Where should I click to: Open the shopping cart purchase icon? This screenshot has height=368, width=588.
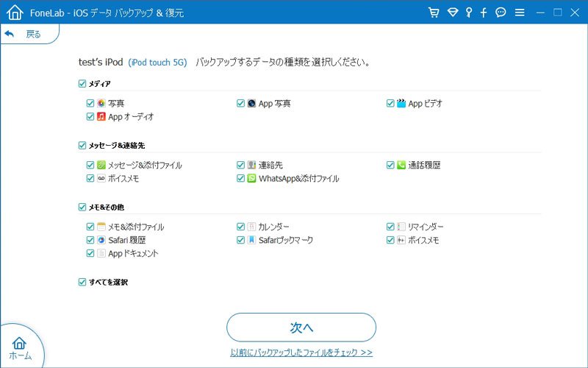point(434,13)
